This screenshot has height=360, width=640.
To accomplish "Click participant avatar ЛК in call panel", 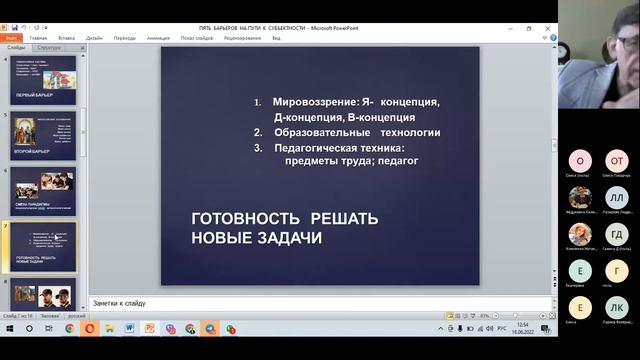I will click(617, 308).
